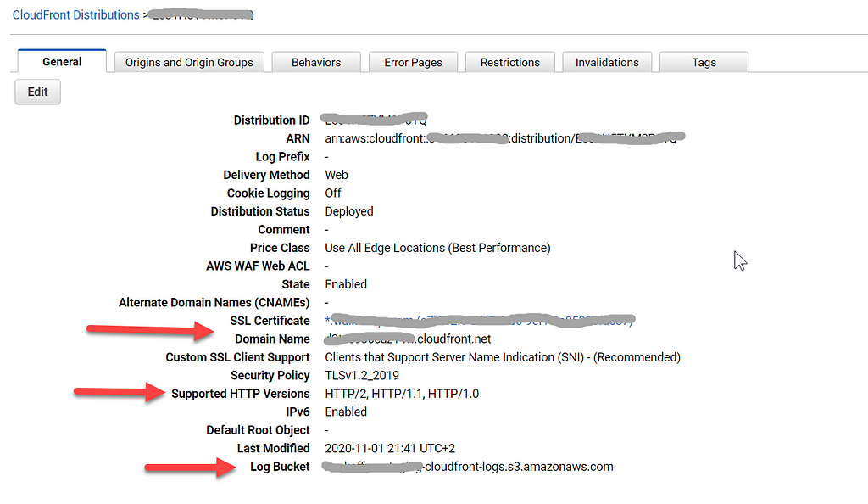Click the Log Prefix label
The height and width of the screenshot is (504, 868).
click(x=282, y=157)
